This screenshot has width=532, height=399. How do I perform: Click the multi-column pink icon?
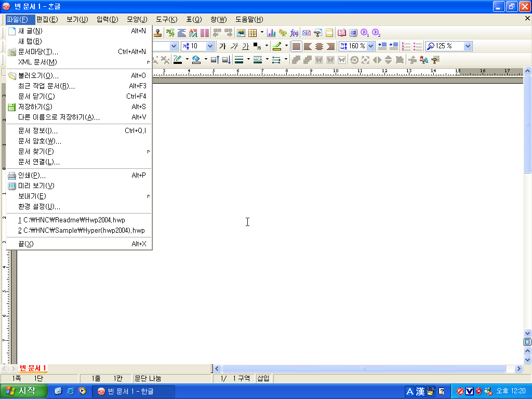[x=205, y=33]
